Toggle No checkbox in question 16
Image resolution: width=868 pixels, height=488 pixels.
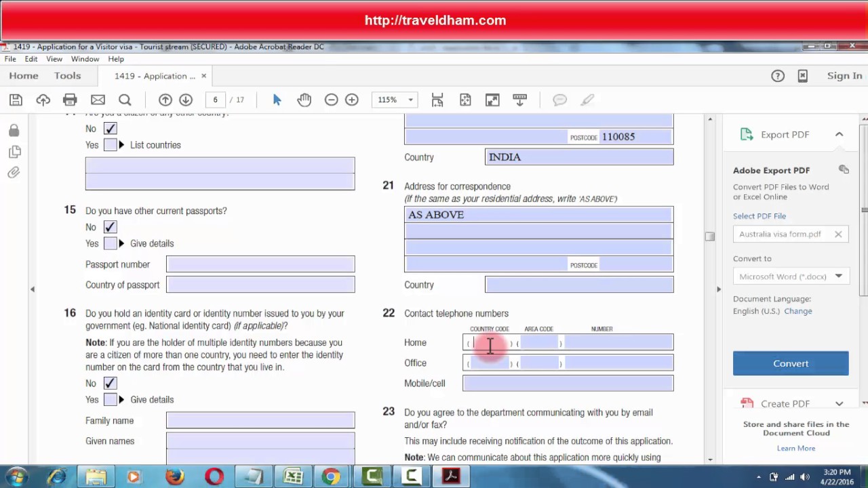tap(110, 383)
